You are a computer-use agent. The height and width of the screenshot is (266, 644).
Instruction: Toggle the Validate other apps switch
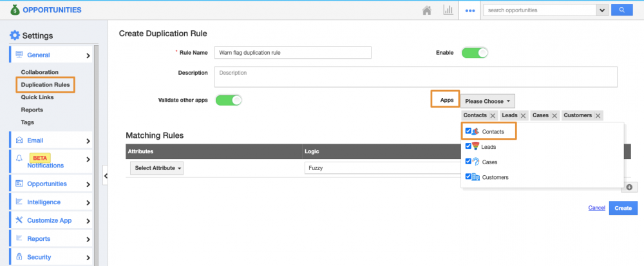pyautogui.click(x=228, y=100)
